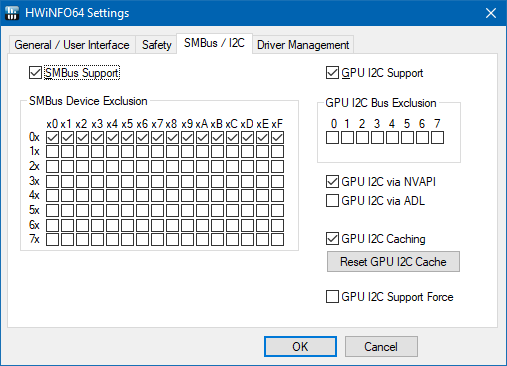Open the Safety tab
Screen dimensions: 507x366
coord(156,45)
